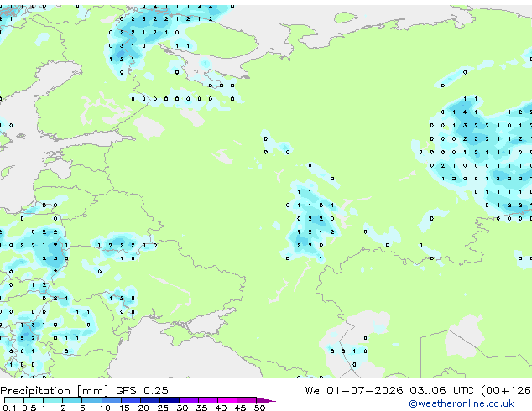Click the "25" legend scale label
Viewport: 532px width, 411px height.
163,408
